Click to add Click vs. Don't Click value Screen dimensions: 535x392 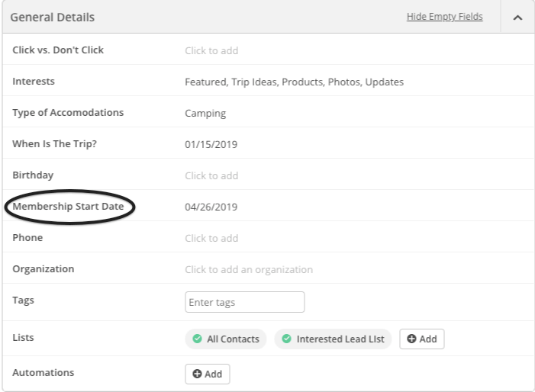211,51
